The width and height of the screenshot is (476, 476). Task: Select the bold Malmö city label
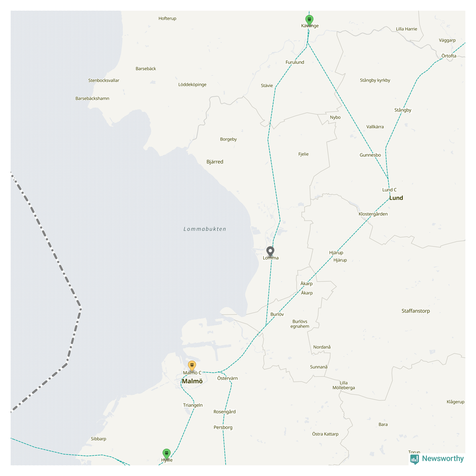pos(192,381)
